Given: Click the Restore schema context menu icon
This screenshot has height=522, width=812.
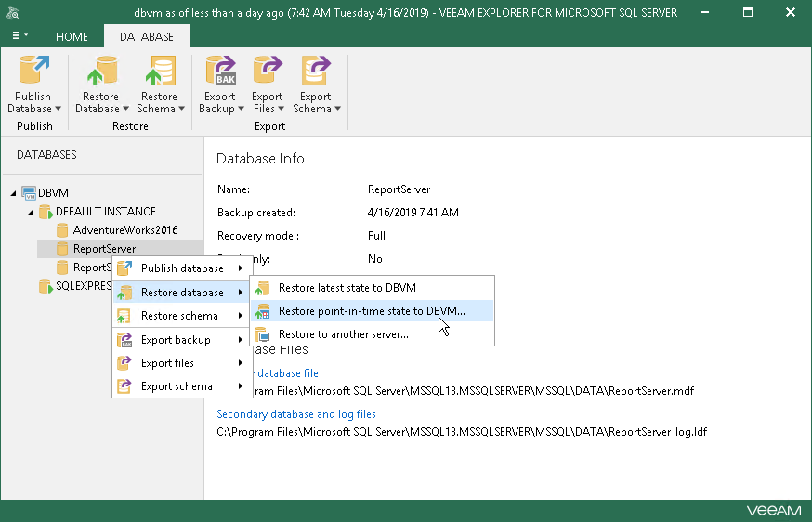Looking at the screenshot, I should point(124,316).
